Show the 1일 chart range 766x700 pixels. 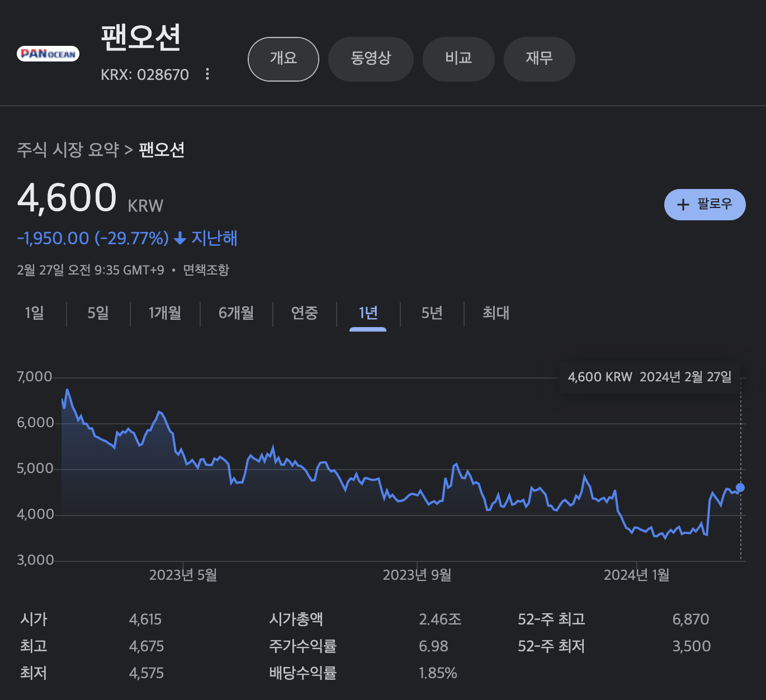(35, 313)
